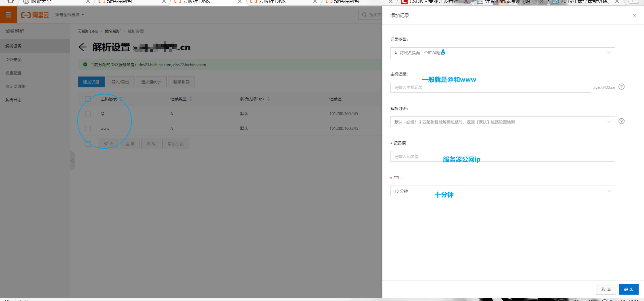The width and height of the screenshot is (644, 301).
Task: Select 解析设置 in the left sidebar
Action: [x=35, y=46]
